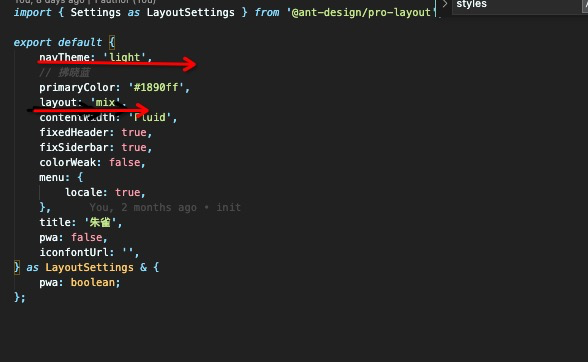The height and width of the screenshot is (362, 588).
Task: Click the '@ant-design/pro-layout' import path
Action: coord(361,12)
